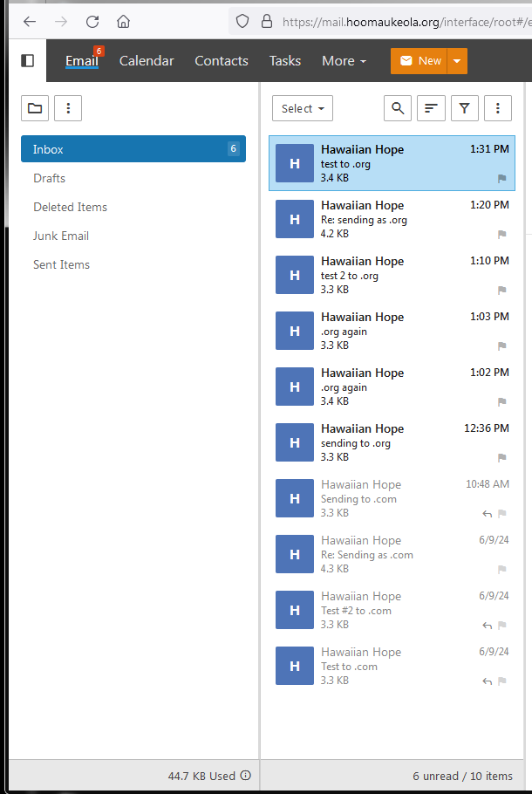The image size is (532, 794).
Task: Reload the page in browser
Action: tap(92, 21)
